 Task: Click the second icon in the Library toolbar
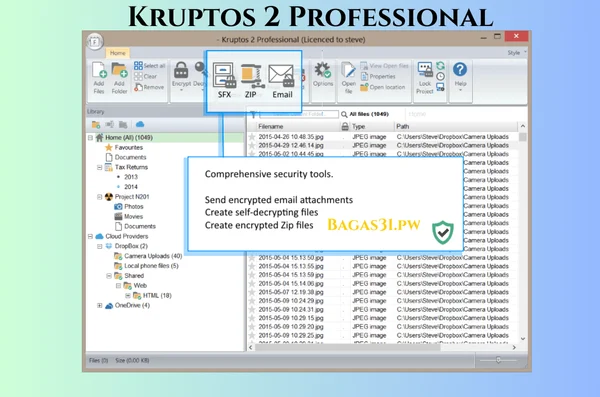click(x=109, y=124)
